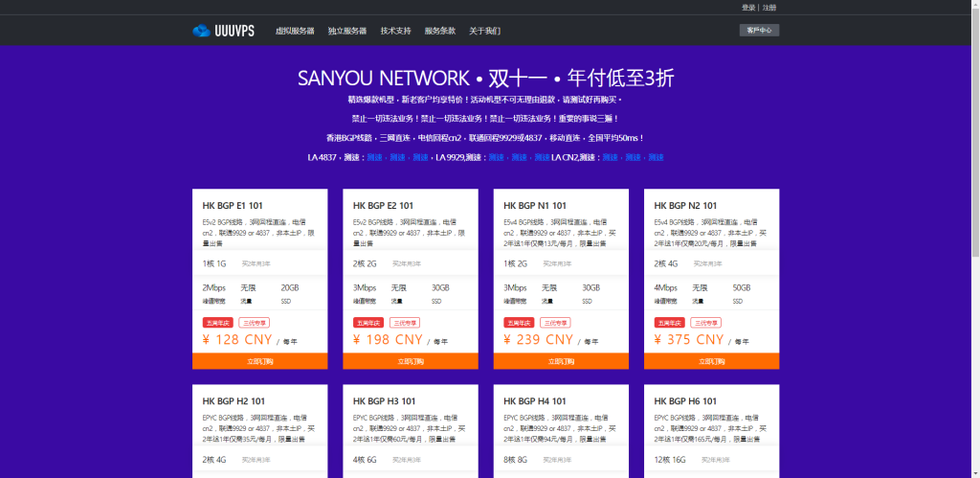This screenshot has width=980, height=478.
Task: Go to 技术支持 in the top navigation
Action: pos(395,31)
